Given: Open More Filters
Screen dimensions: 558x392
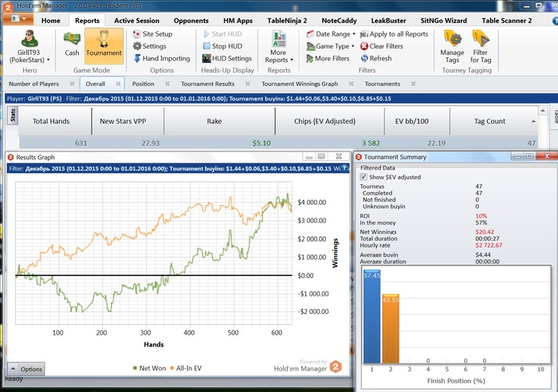Looking at the screenshot, I should 328,58.
